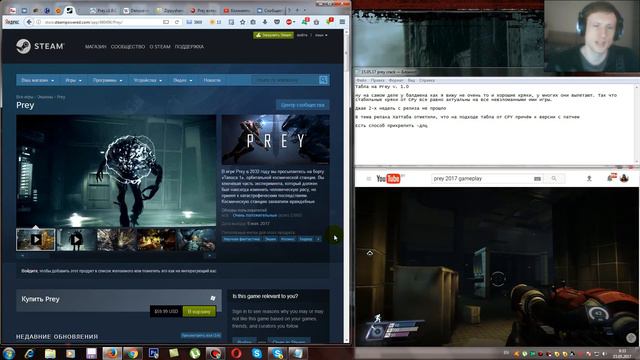
Task: Click the Windows platform icon in Buy Prey box
Action: (213, 298)
